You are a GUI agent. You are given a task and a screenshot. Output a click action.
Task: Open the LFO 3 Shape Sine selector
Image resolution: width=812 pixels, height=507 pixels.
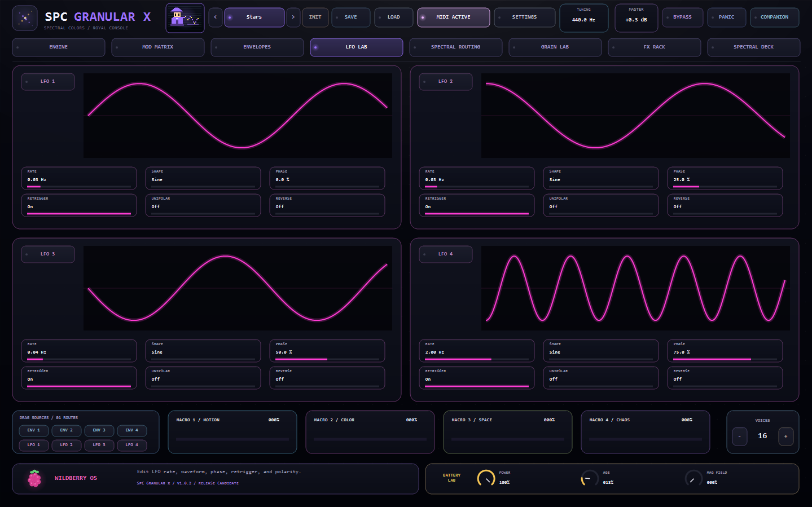(x=203, y=351)
